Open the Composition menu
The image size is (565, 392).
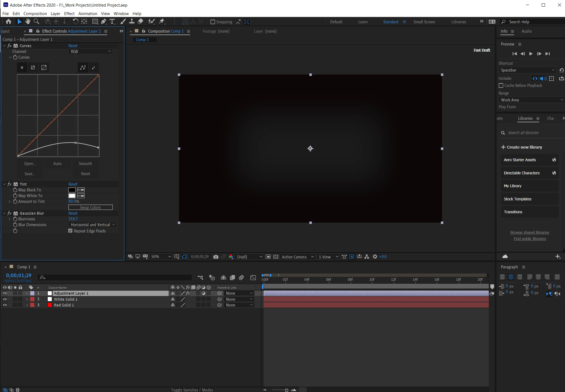(x=35, y=13)
